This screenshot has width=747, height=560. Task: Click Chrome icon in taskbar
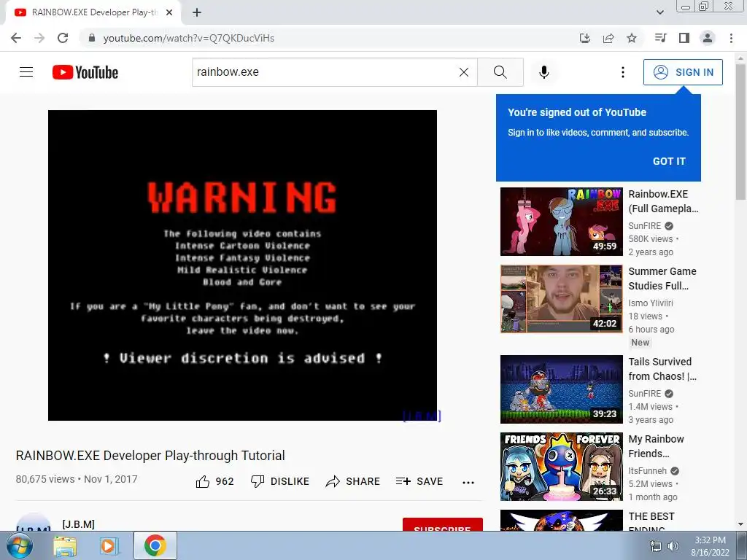point(155,545)
